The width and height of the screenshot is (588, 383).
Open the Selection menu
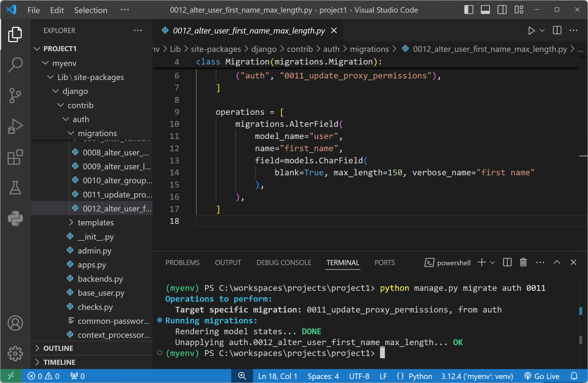(x=91, y=10)
